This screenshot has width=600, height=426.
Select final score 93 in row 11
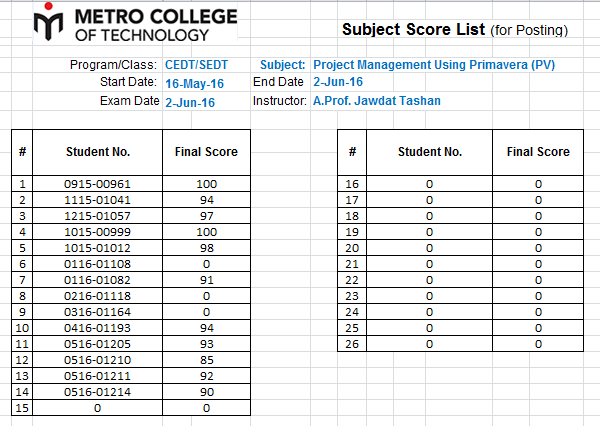[x=206, y=344]
